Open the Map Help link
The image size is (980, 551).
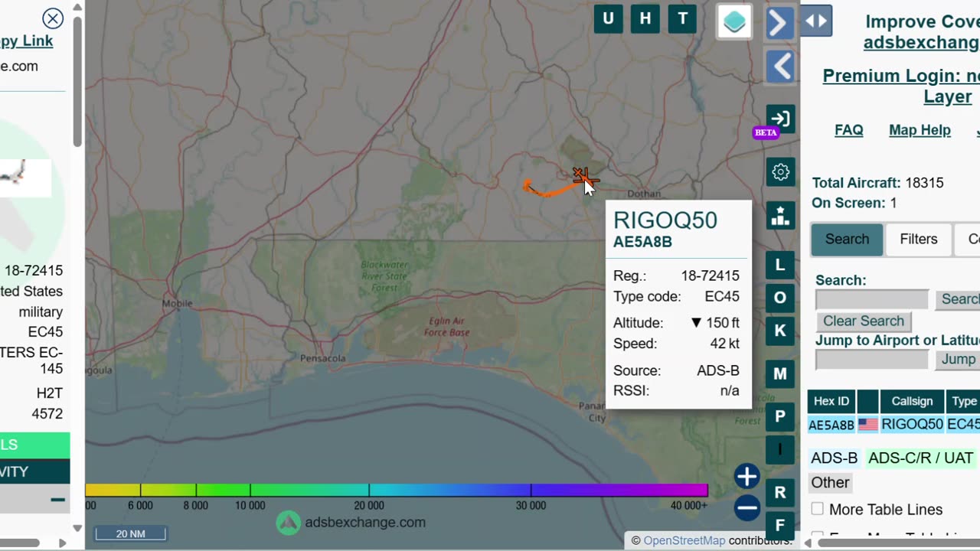coord(920,130)
